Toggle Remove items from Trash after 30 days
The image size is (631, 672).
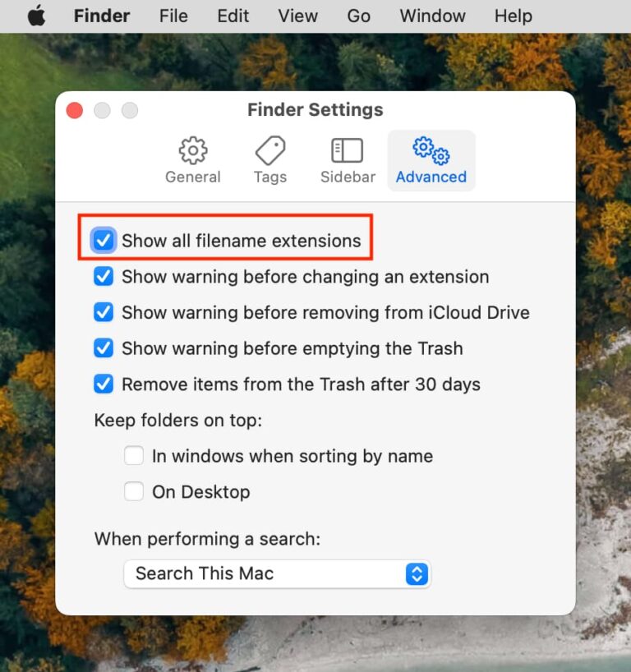104,384
